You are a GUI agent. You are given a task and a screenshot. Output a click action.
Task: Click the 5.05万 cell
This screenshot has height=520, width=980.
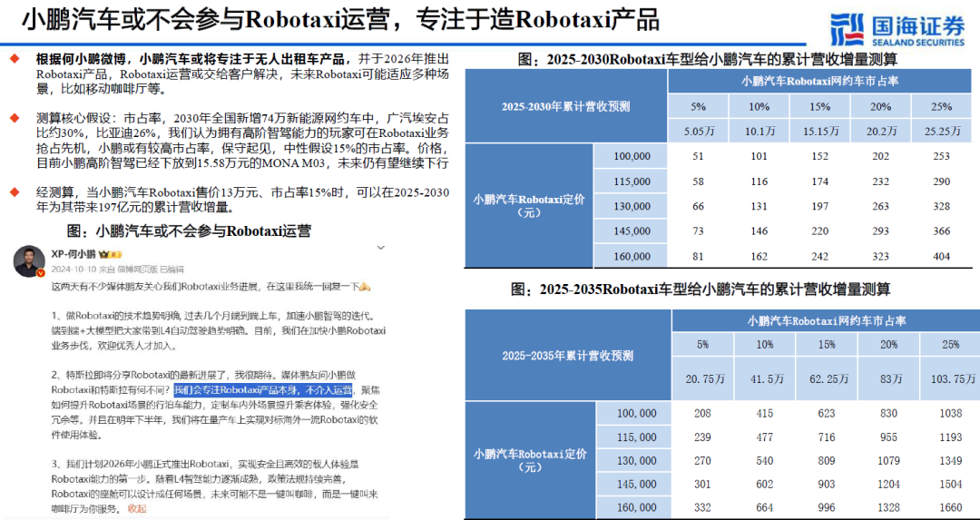pyautogui.click(x=699, y=132)
